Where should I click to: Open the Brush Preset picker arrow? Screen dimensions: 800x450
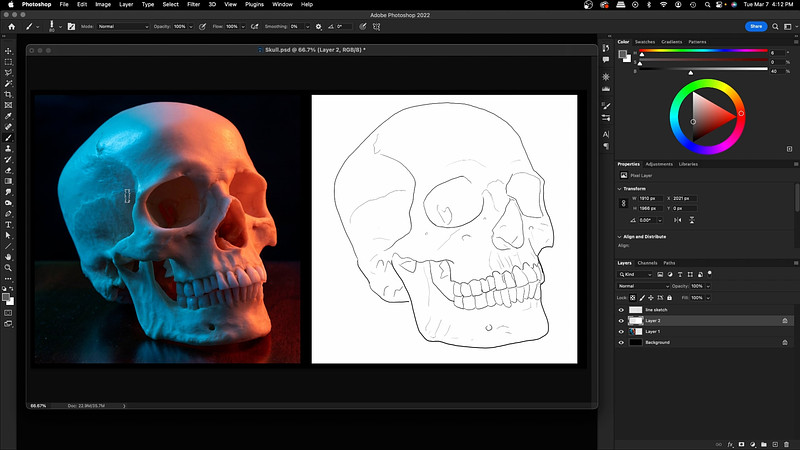(x=60, y=27)
